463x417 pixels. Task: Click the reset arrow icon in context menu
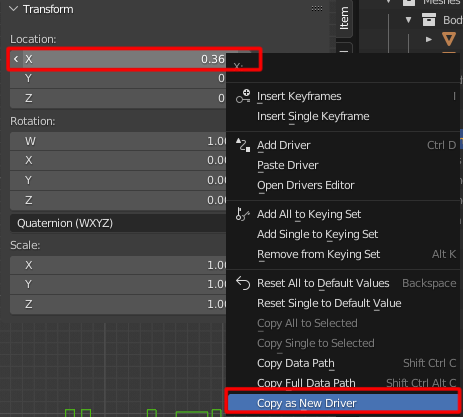coord(243,283)
